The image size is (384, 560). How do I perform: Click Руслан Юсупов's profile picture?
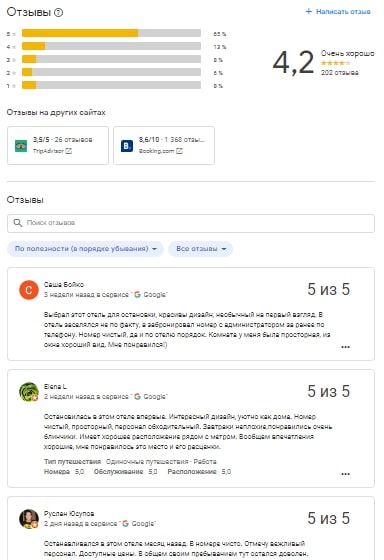[x=29, y=519]
